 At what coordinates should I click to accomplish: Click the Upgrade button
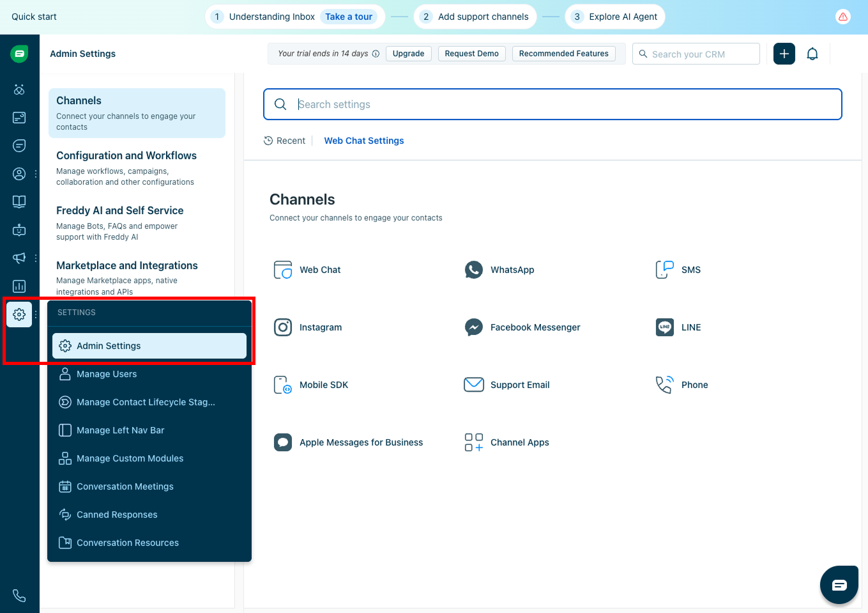pos(408,54)
